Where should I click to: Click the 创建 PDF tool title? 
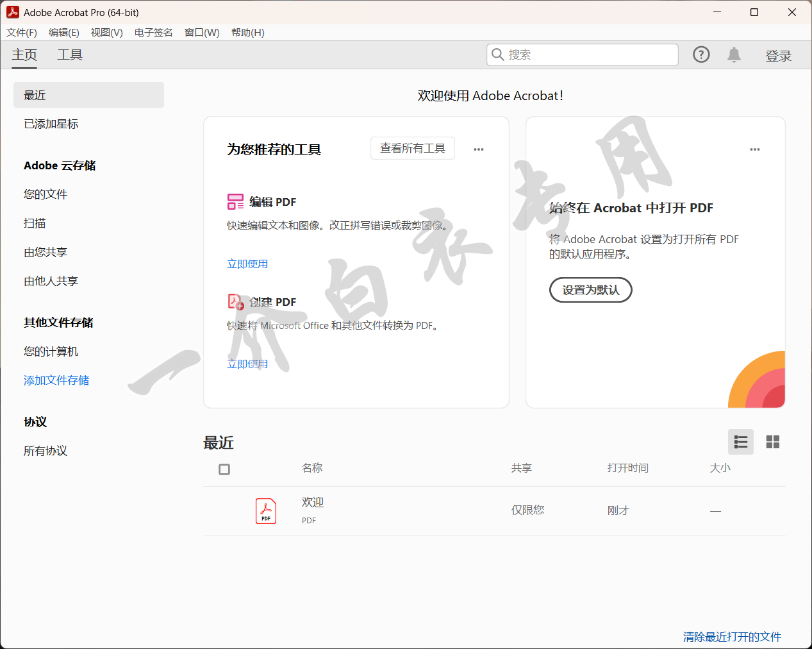pos(273,302)
